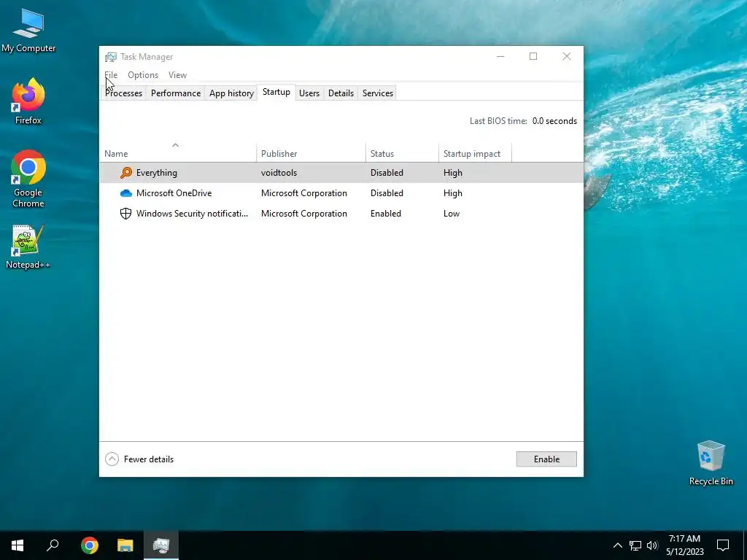Click the taskbar clock showing 7:17 AM
Screen dimensions: 747x560
point(684,545)
